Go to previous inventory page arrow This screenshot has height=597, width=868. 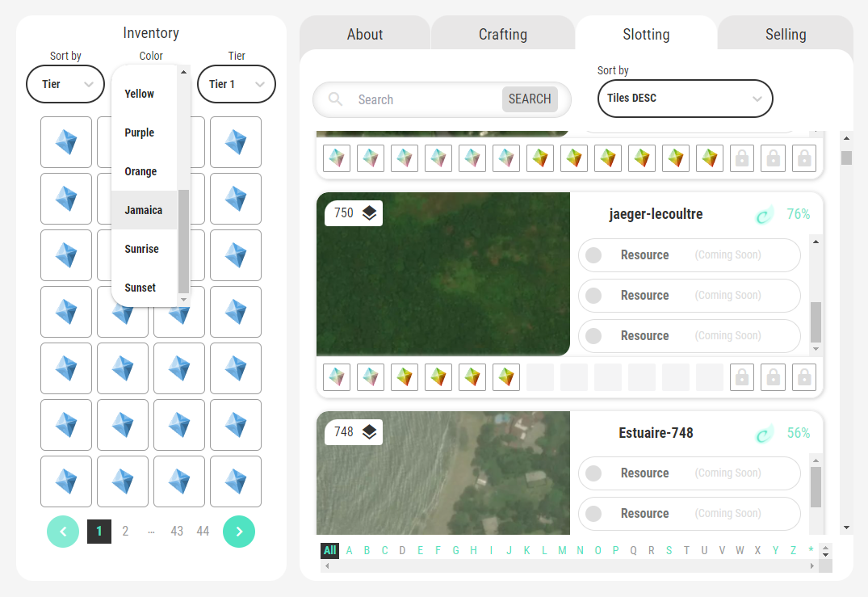[x=63, y=532]
